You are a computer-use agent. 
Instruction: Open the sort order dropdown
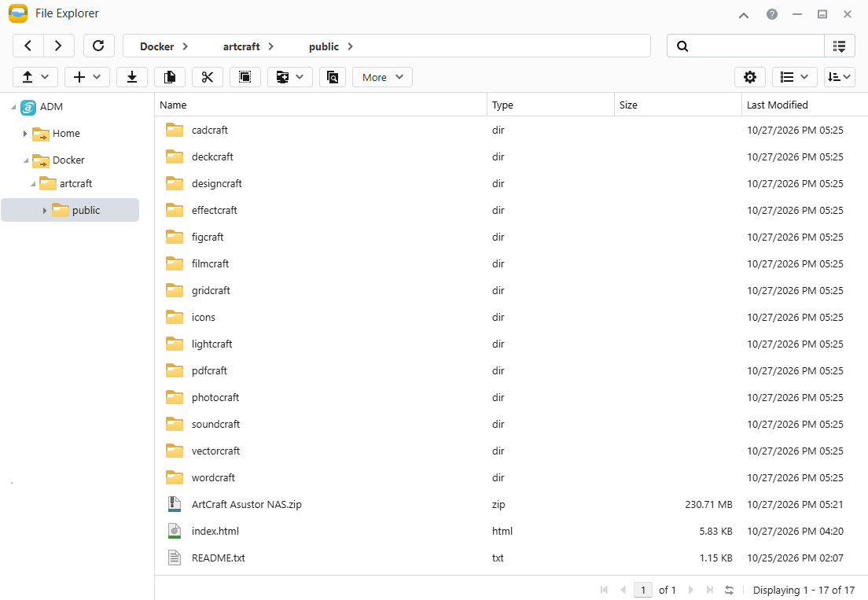coord(839,77)
